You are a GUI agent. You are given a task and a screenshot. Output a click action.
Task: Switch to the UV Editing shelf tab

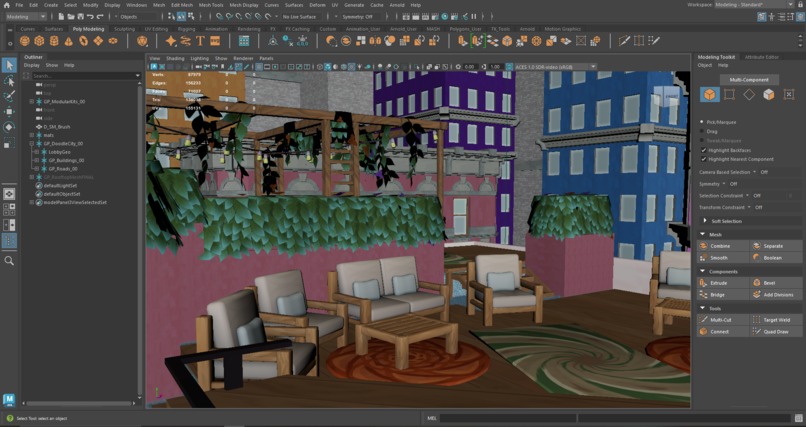(156, 29)
